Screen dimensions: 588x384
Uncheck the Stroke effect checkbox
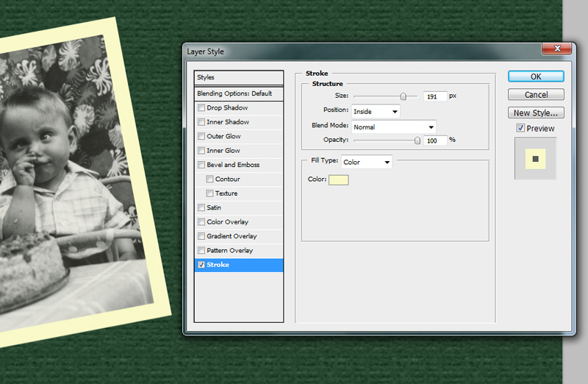(x=201, y=265)
